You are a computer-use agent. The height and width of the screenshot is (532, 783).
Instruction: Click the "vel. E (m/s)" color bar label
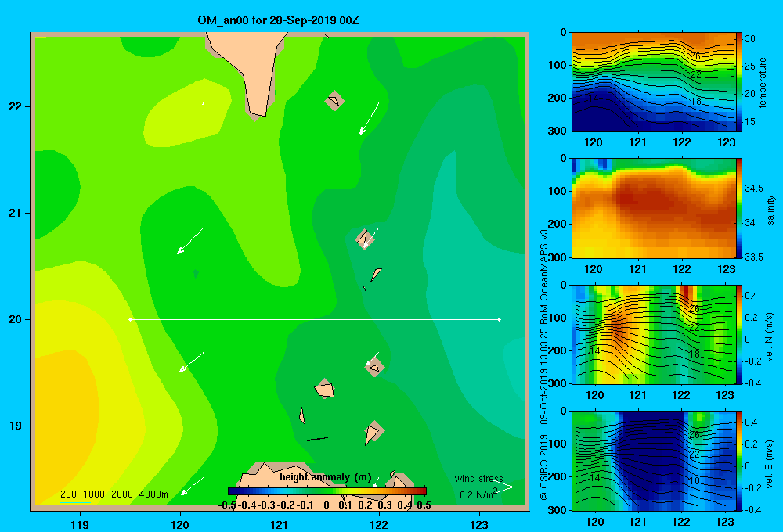(x=769, y=463)
